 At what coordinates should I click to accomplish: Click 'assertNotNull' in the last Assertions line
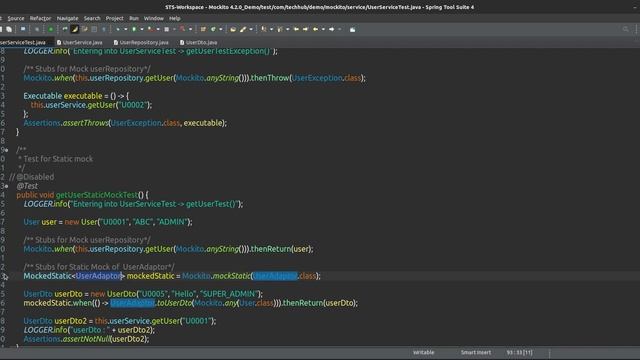(x=86, y=339)
